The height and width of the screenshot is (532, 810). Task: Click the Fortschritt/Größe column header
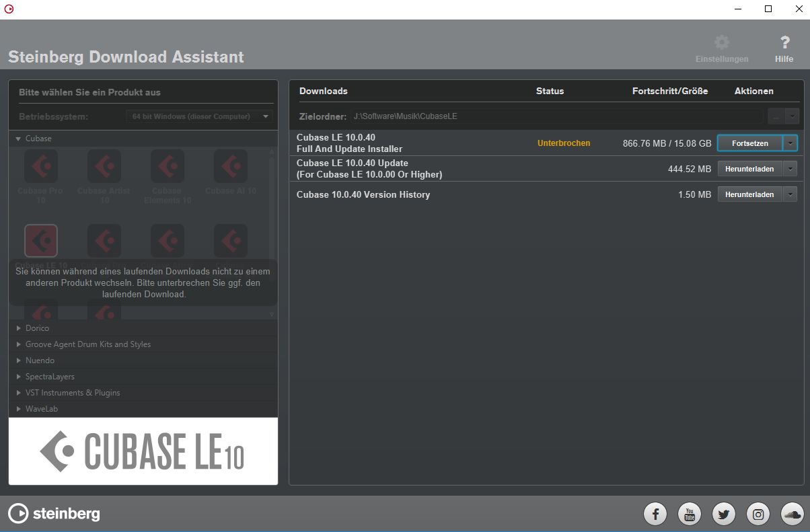(x=670, y=91)
